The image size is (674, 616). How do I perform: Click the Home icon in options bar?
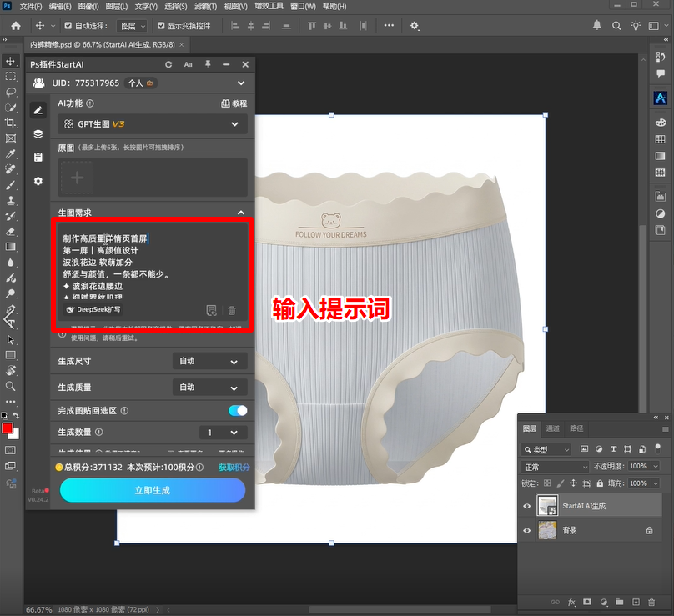[x=16, y=26]
